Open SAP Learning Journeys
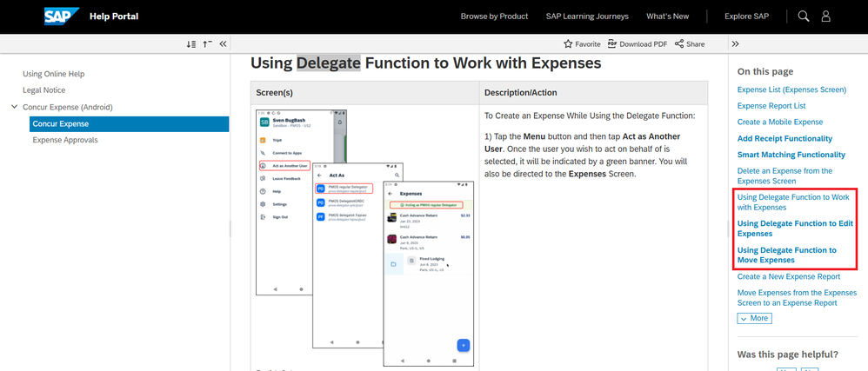 point(587,16)
